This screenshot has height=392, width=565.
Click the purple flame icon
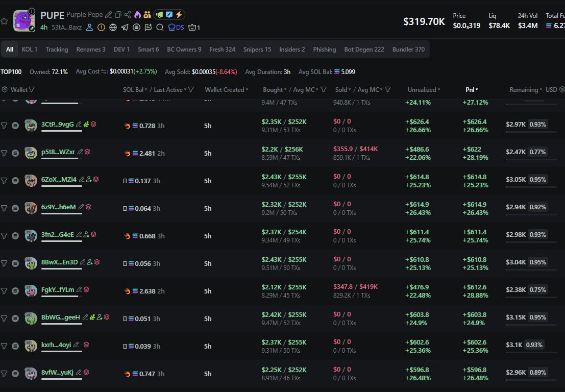(x=137, y=15)
